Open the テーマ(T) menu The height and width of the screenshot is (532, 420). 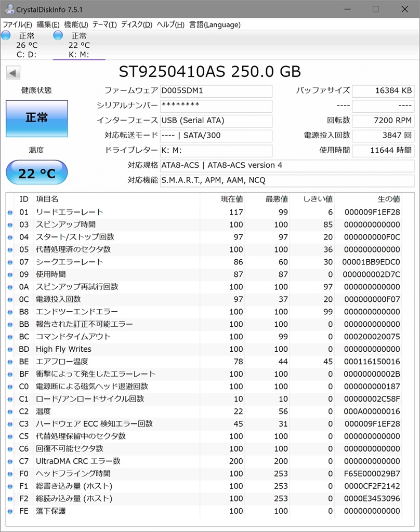[104, 24]
